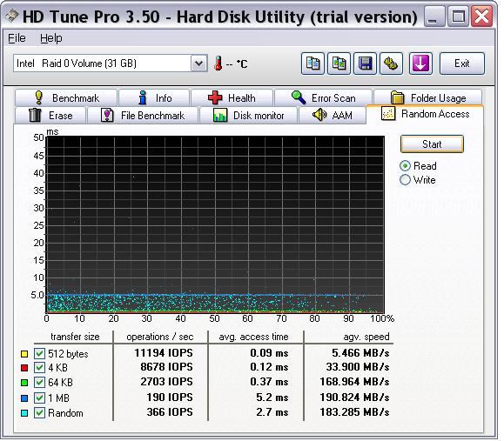Viewport: 504px width, 441px height.
Task: Expand the Intel Raid 0 Volume drive dropdown
Action: (198, 63)
